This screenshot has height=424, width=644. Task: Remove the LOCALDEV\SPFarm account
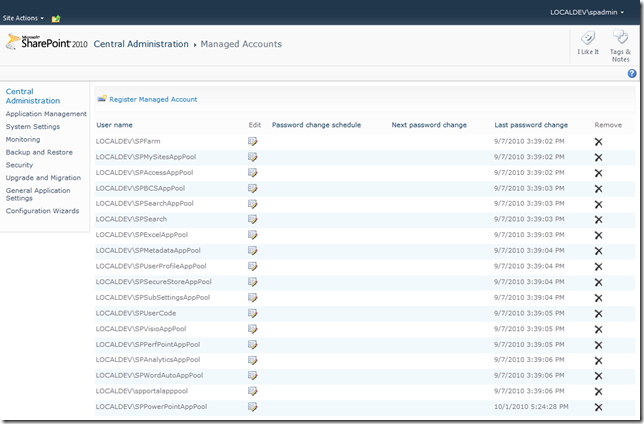click(x=598, y=142)
